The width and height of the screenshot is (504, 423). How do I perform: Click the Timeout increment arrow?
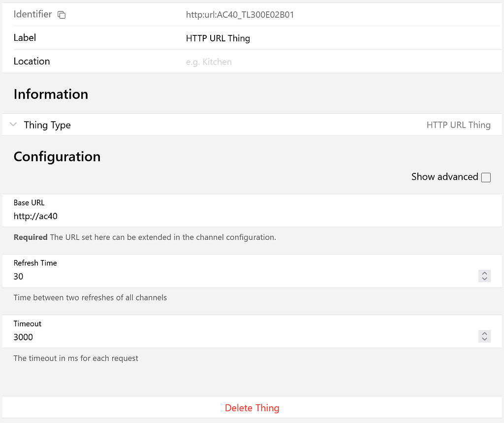pyautogui.click(x=484, y=333)
